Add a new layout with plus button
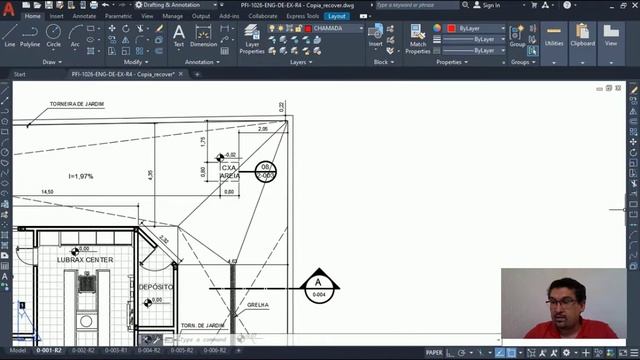This screenshot has height=360, width=640. [x=239, y=350]
